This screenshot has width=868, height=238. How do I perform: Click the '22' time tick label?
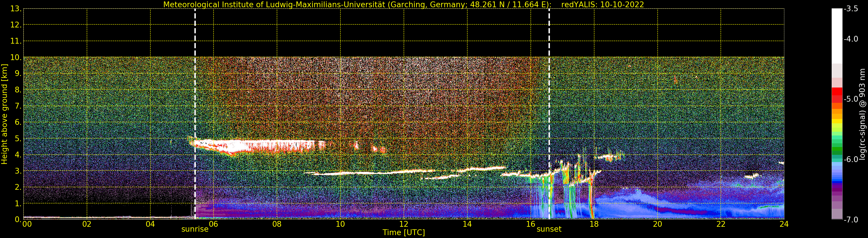pyautogui.click(x=721, y=224)
